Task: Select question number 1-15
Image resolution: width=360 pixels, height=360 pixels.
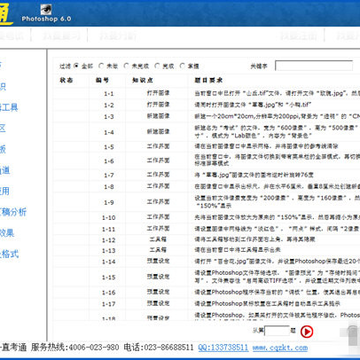Action: [109, 277]
